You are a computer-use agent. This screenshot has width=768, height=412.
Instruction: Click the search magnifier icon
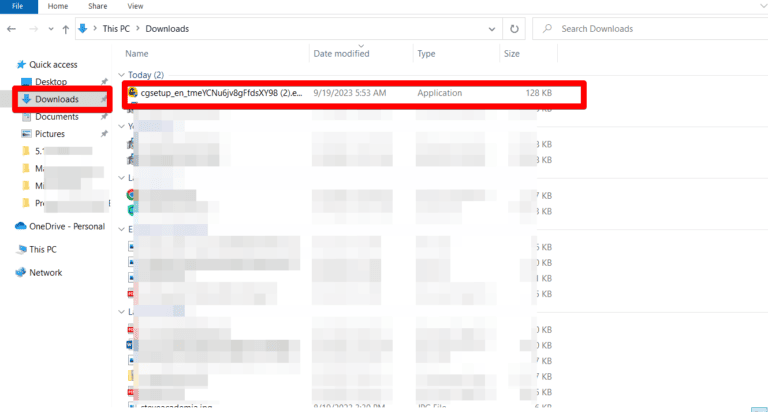(548, 28)
